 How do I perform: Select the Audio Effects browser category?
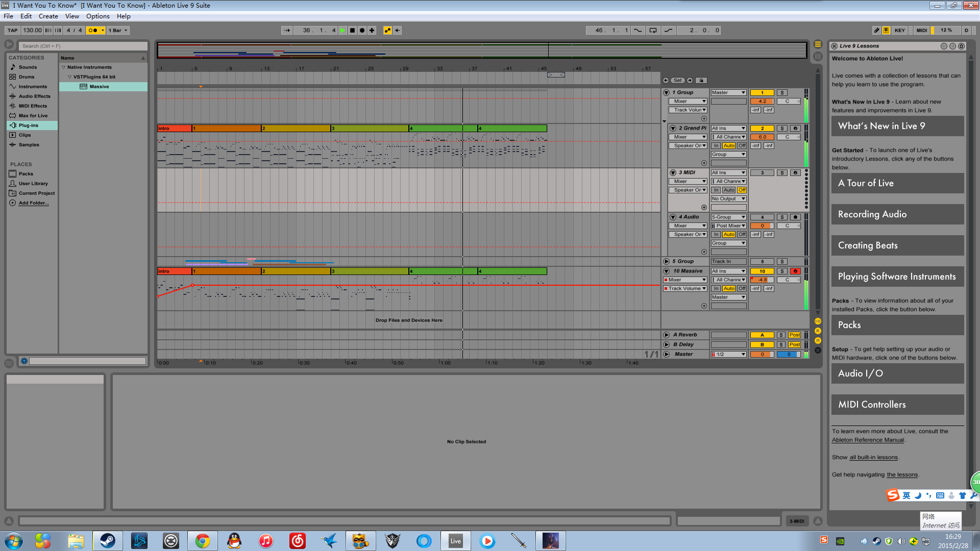click(x=34, y=96)
